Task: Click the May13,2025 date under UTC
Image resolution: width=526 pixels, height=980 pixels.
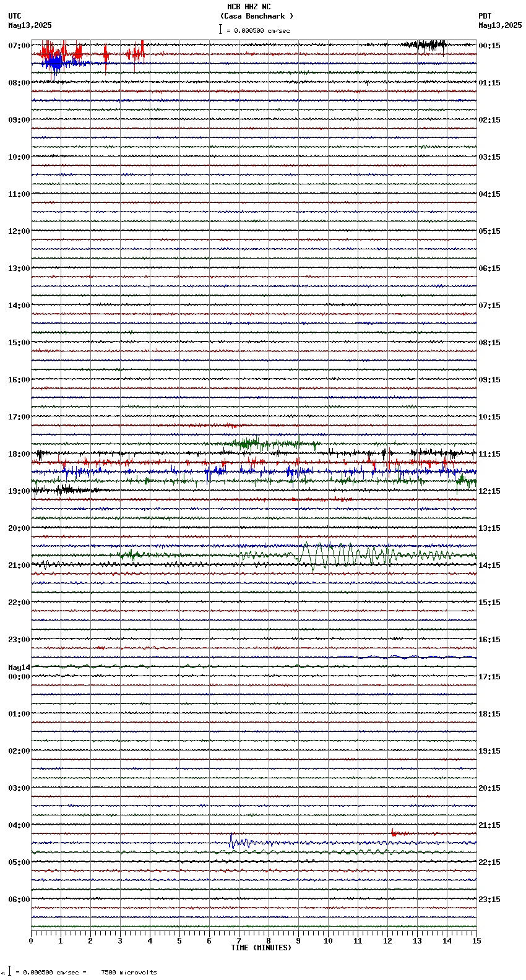Action: coord(30,25)
